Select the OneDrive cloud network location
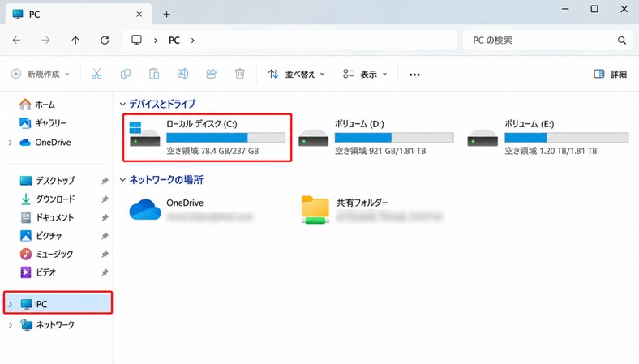639x364 pixels. point(145,209)
